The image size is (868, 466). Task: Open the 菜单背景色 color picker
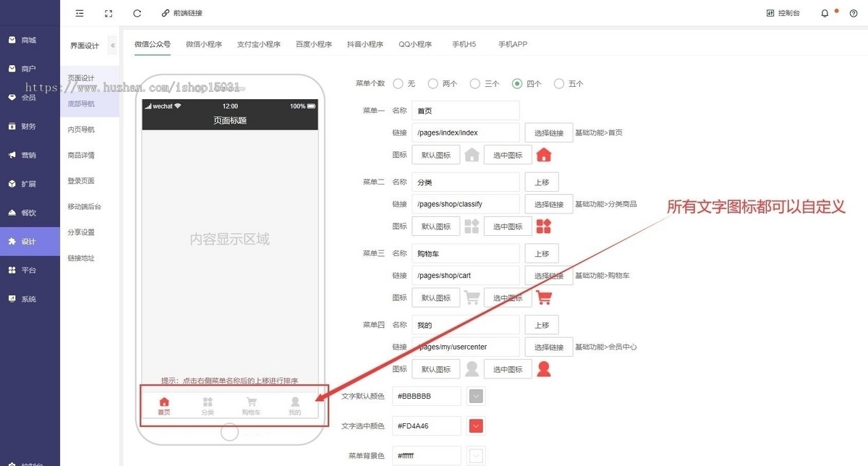point(475,456)
